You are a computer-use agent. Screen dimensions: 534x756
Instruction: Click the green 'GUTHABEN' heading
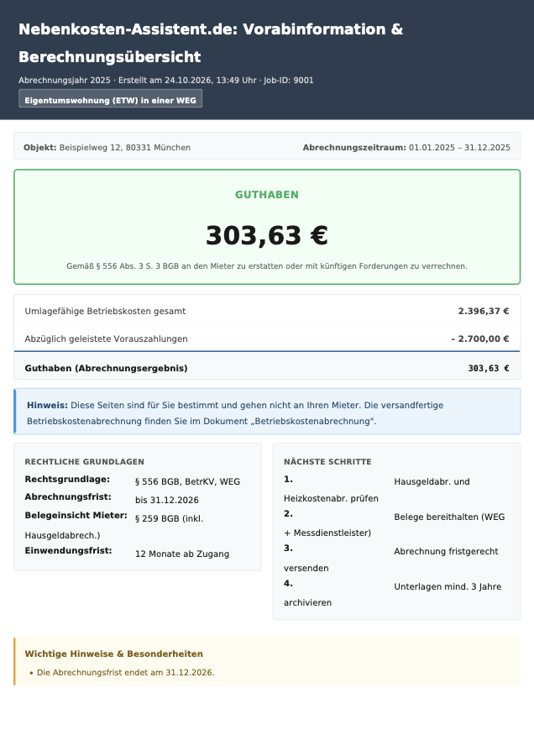tap(267, 195)
